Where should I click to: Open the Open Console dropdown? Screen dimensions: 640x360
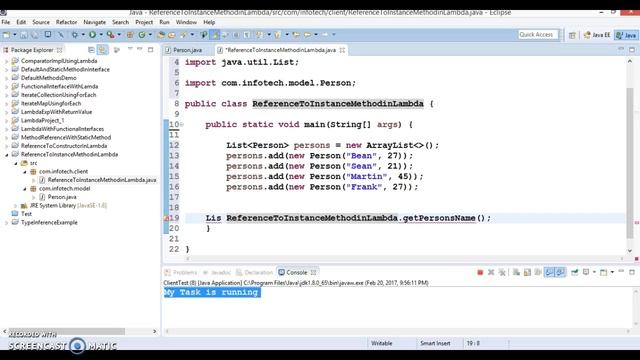[612, 272]
